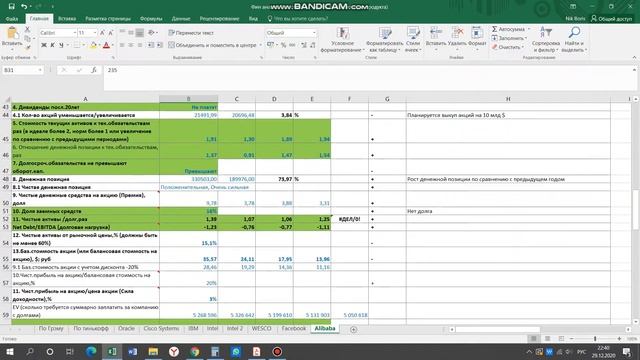Open Найти и выделить menu
The image size is (640, 360).
[x=573, y=40]
